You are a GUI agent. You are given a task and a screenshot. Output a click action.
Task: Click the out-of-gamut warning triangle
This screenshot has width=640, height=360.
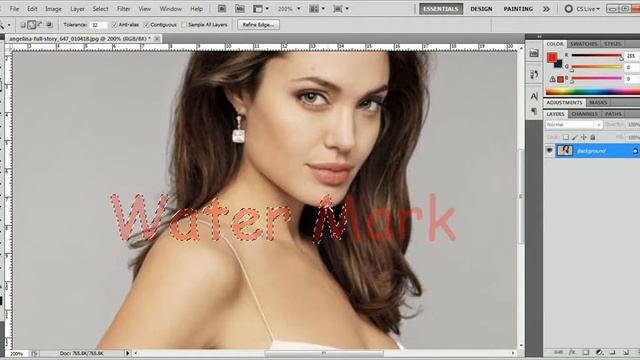552,79
